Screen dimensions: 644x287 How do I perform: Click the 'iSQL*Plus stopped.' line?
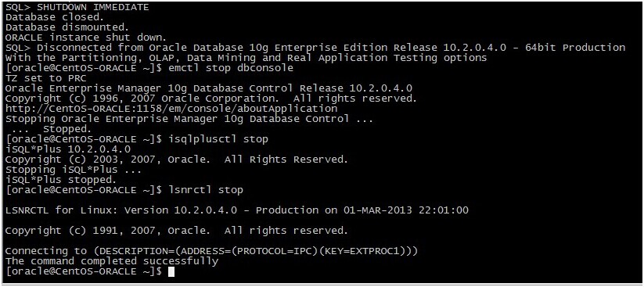click(61, 180)
